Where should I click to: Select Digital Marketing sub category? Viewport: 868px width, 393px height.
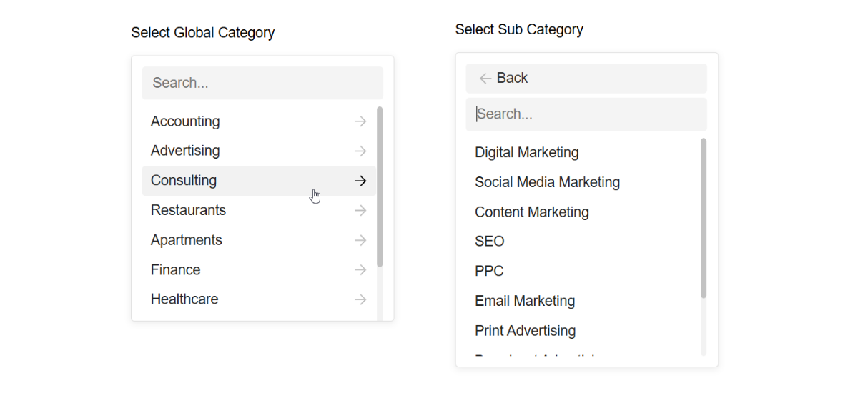click(x=526, y=153)
